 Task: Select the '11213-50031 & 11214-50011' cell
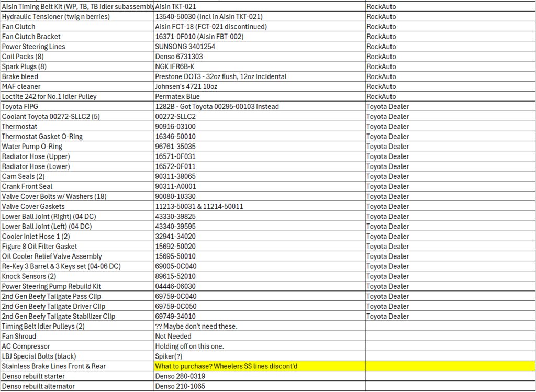260,206
